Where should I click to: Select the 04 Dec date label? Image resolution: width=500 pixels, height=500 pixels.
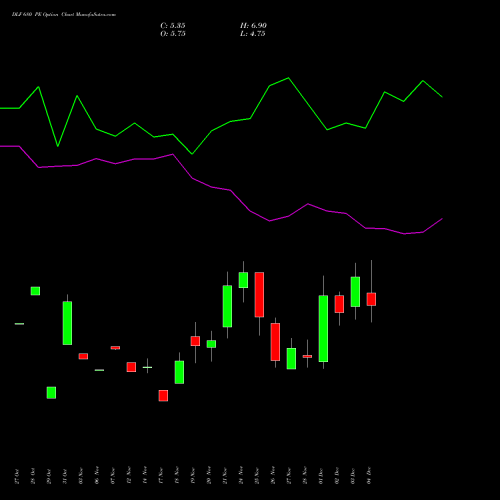point(369,476)
